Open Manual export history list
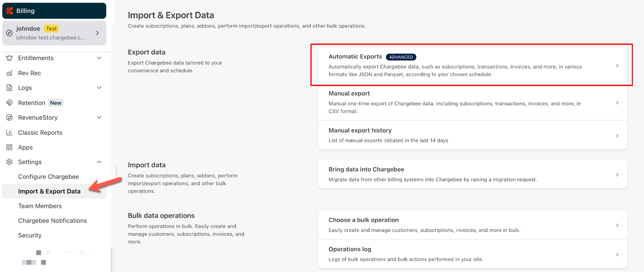 coord(472,135)
